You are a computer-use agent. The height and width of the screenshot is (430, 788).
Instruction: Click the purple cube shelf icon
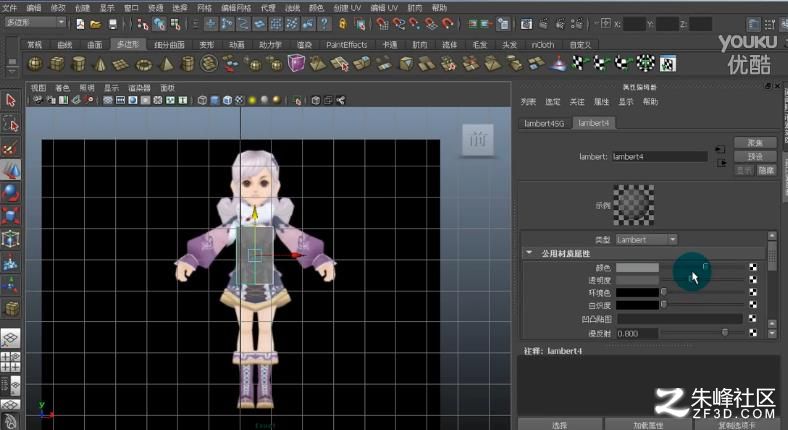296,63
